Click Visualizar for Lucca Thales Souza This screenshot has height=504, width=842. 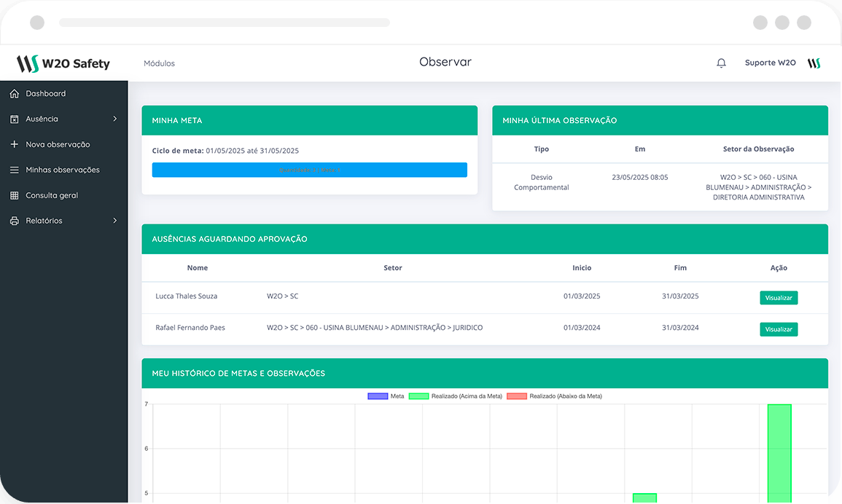779,298
